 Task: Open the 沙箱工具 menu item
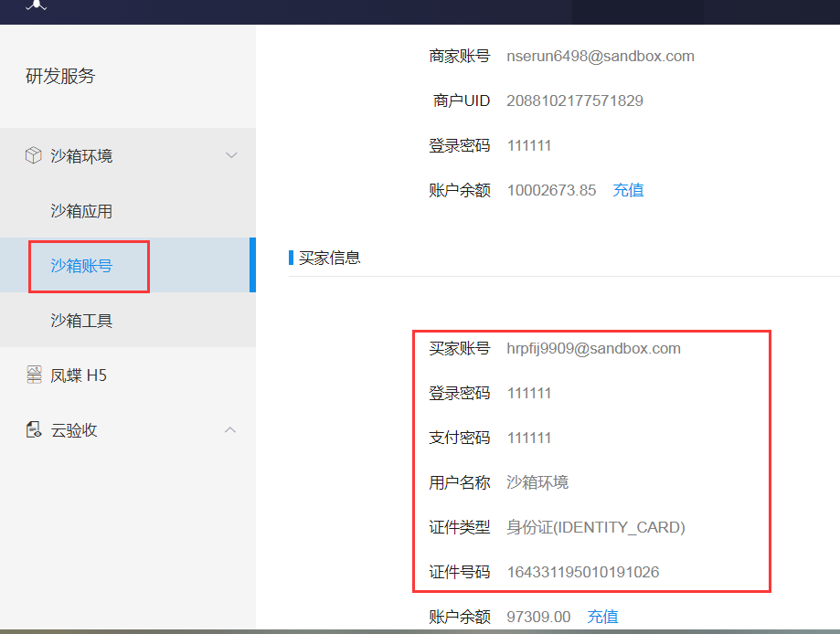[81, 321]
